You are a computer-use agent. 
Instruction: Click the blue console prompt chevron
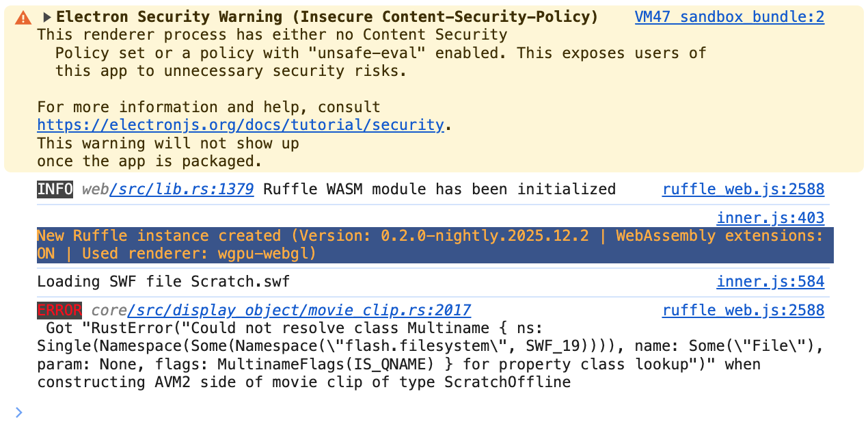pos(19,412)
